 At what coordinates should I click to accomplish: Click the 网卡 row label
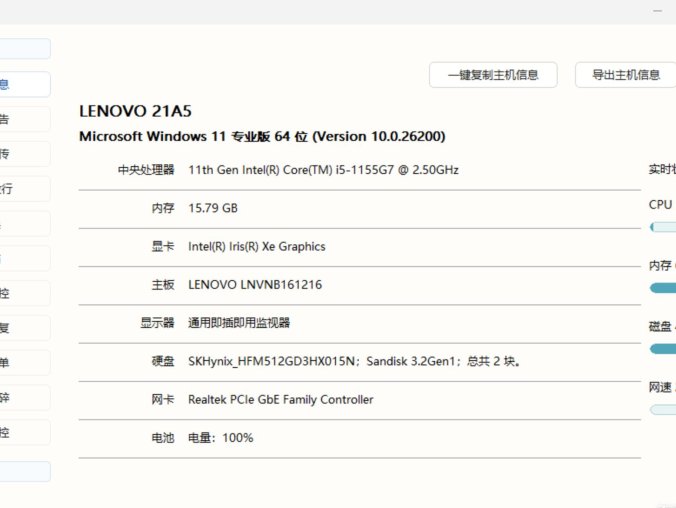163,399
